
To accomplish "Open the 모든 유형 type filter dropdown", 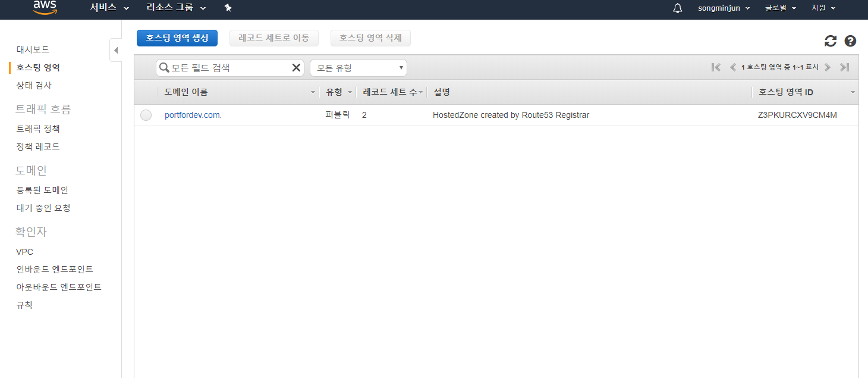I will tap(358, 68).
